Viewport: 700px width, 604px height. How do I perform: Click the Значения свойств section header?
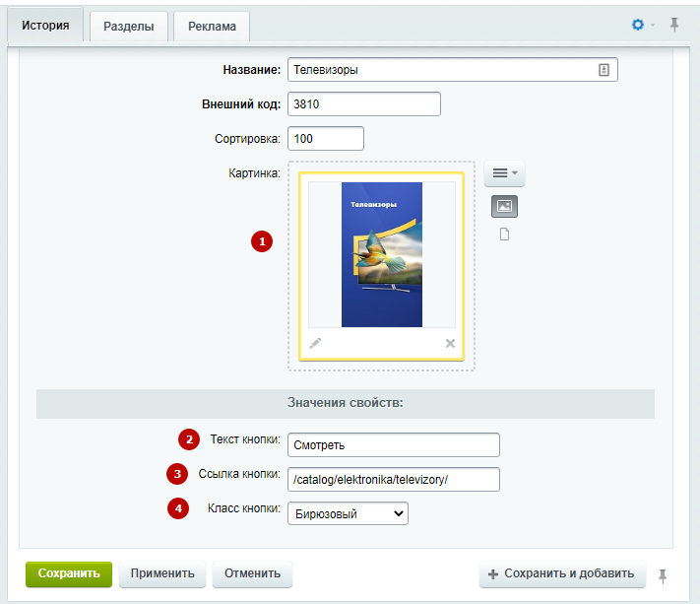(346, 403)
